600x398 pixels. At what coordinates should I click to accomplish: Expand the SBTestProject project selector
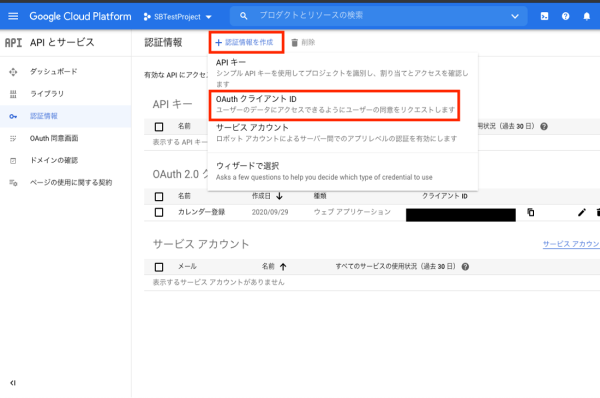(x=178, y=16)
